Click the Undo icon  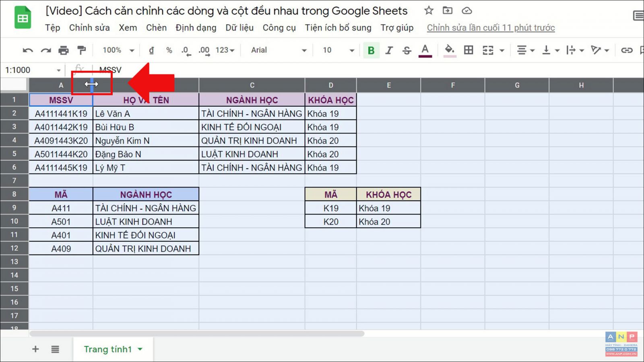(28, 50)
